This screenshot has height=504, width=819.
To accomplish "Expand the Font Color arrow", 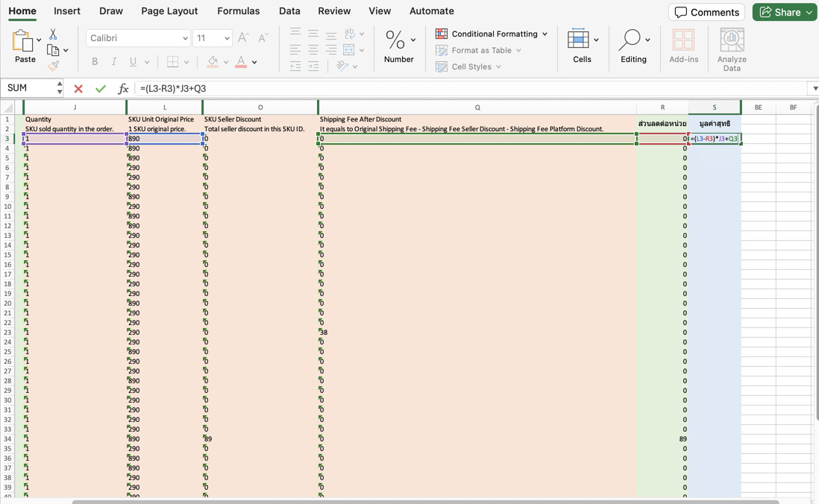I will 254,62.
